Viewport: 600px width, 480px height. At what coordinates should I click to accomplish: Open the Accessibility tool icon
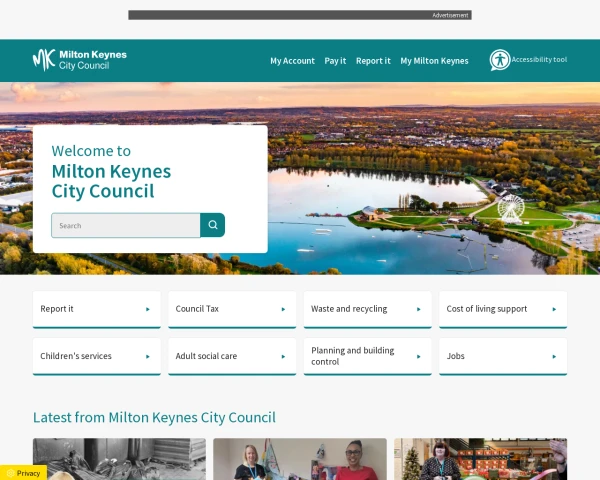500,60
